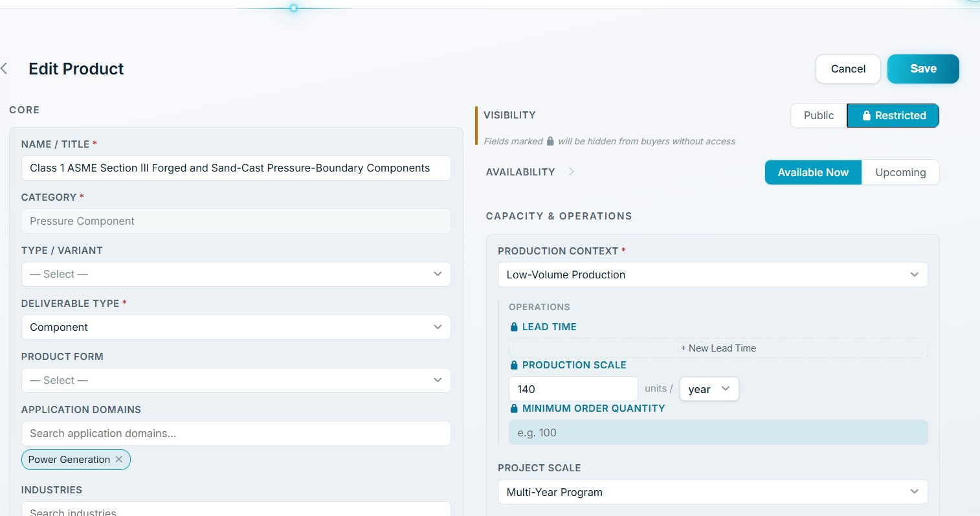The image size is (980, 516).
Task: Select Available Now availability
Action: tap(813, 172)
